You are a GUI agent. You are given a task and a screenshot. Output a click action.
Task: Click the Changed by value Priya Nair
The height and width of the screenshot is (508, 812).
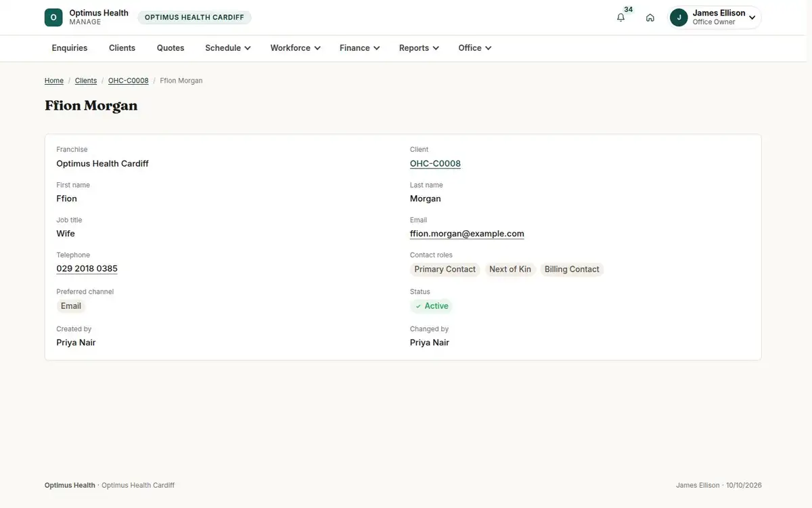[430, 343]
